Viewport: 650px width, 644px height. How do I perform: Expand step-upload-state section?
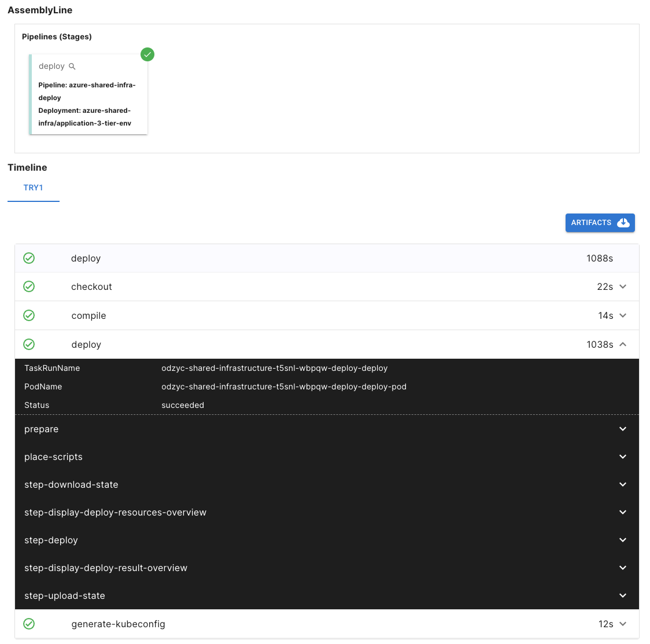point(623,595)
